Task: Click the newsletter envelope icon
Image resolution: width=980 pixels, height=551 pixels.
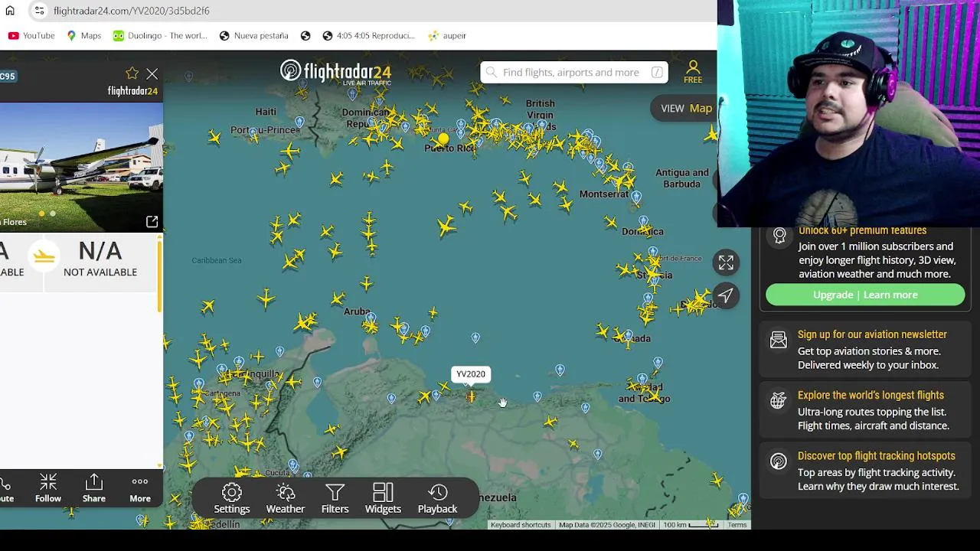Action: [779, 341]
